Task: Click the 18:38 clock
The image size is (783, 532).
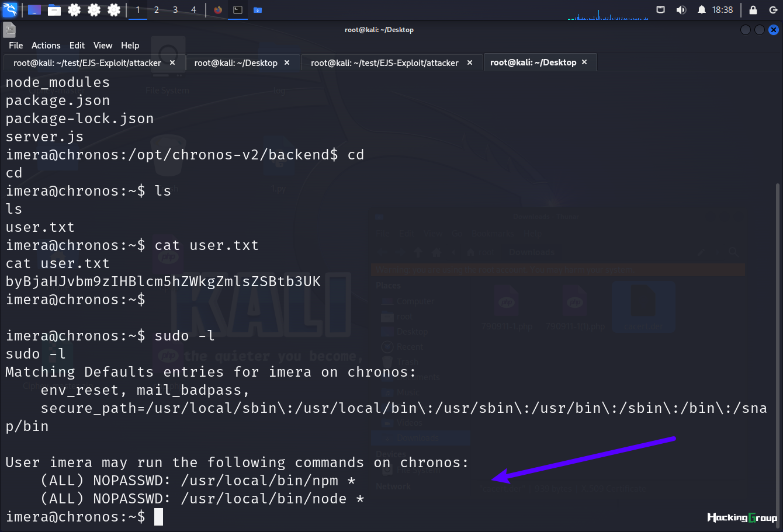Action: click(x=723, y=10)
